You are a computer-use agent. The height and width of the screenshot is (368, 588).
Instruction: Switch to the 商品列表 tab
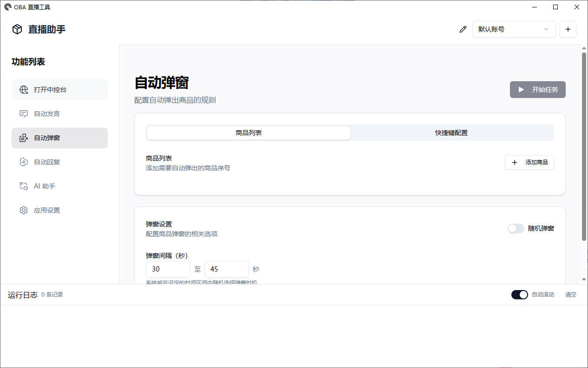[x=248, y=133]
